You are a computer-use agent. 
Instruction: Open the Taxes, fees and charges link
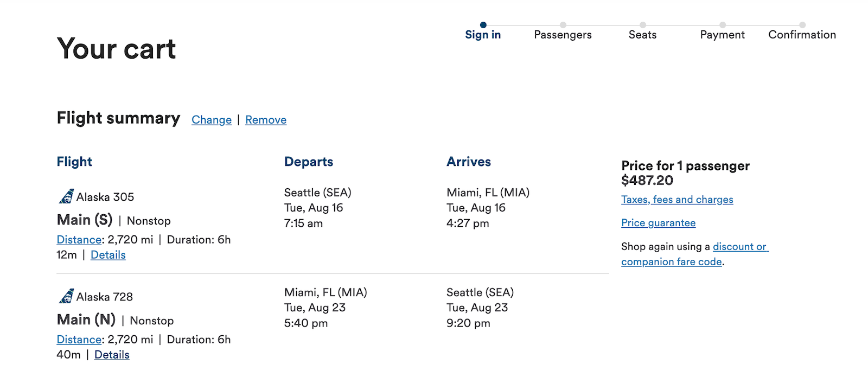tap(677, 199)
